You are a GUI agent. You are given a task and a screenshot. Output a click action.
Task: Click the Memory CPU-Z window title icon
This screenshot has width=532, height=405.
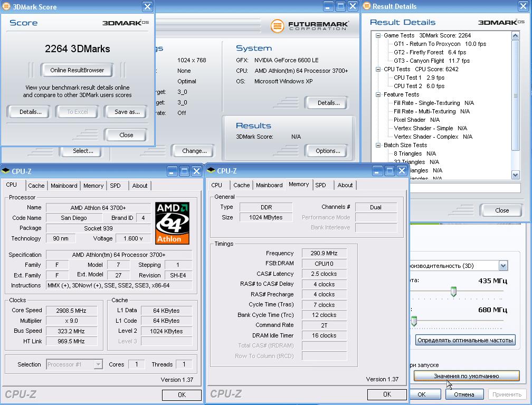point(211,170)
